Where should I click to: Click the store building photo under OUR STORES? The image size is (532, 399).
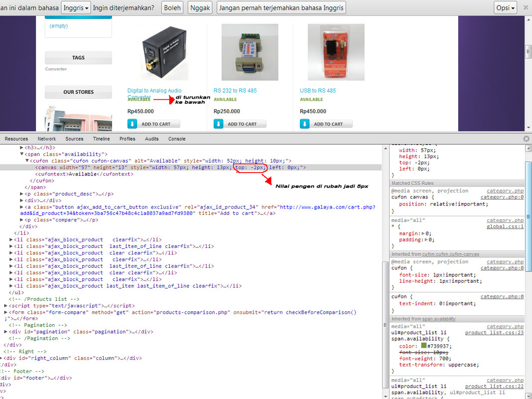pos(78,119)
